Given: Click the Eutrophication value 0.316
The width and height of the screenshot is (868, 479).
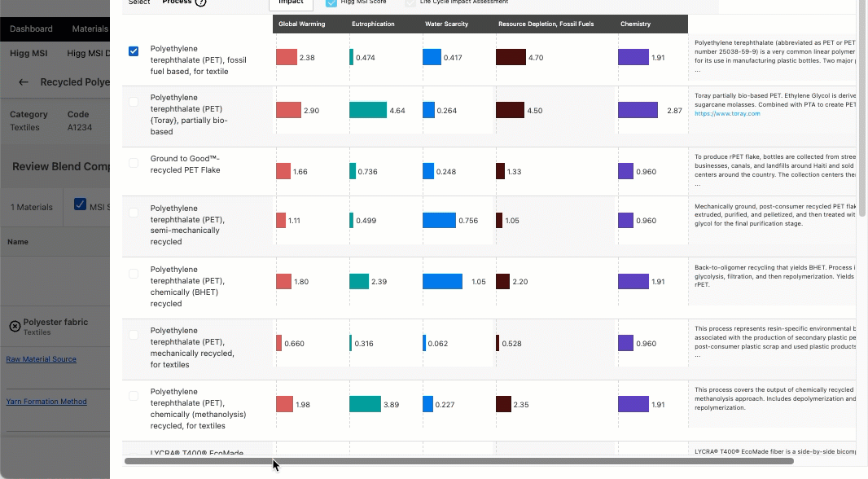Looking at the screenshot, I should [364, 343].
